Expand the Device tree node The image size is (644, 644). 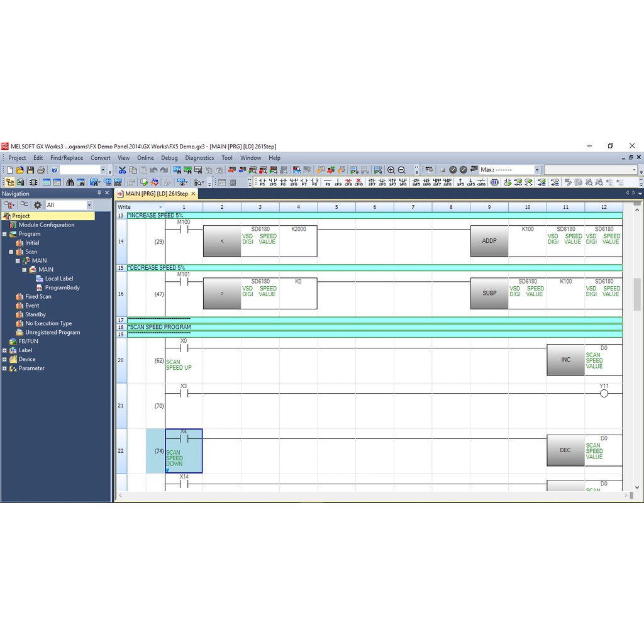coord(4,359)
